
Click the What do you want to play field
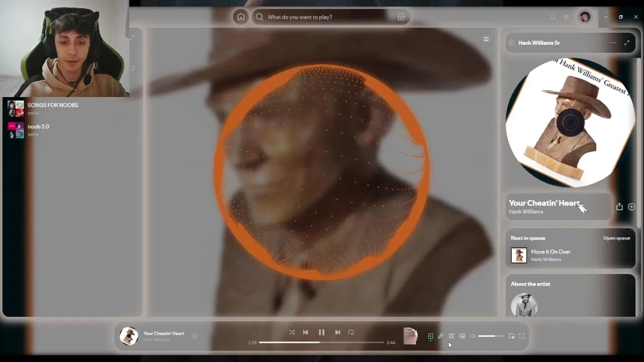pyautogui.click(x=331, y=17)
